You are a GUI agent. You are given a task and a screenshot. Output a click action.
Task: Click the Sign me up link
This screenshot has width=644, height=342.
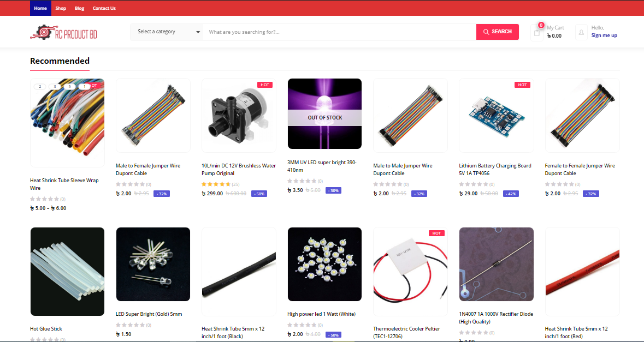[604, 35]
